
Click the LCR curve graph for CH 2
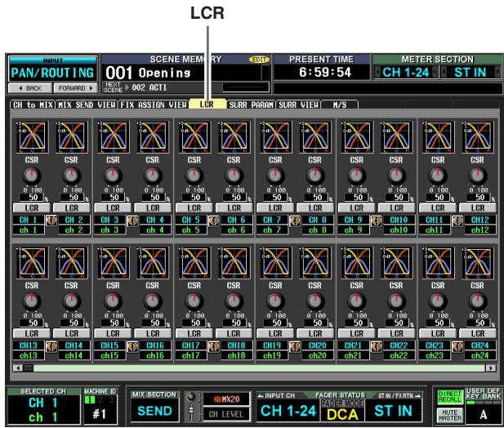point(71,137)
